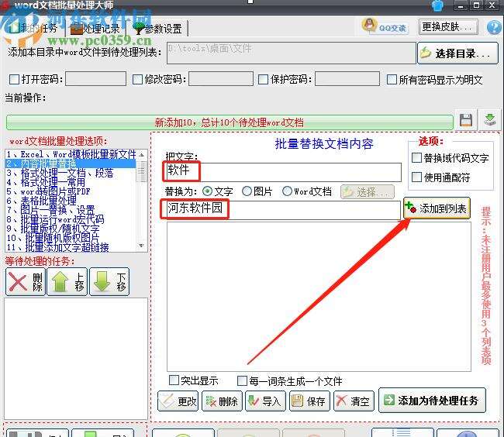Click the 修改密码 text field
The height and width of the screenshot is (437, 504).
coord(221,79)
